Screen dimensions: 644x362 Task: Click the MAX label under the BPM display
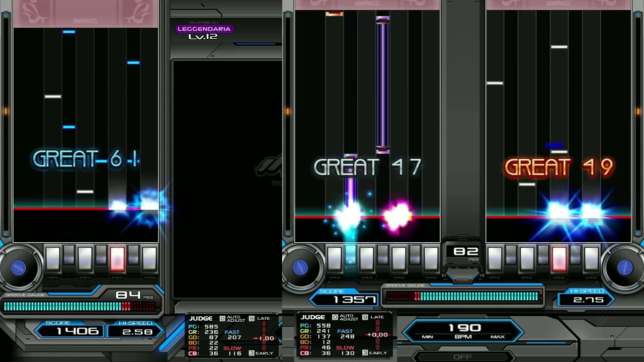[x=498, y=337]
